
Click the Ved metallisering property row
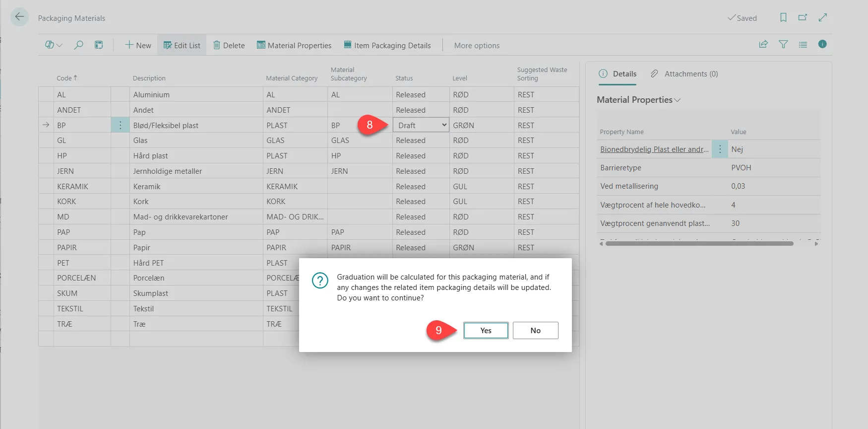(708, 186)
